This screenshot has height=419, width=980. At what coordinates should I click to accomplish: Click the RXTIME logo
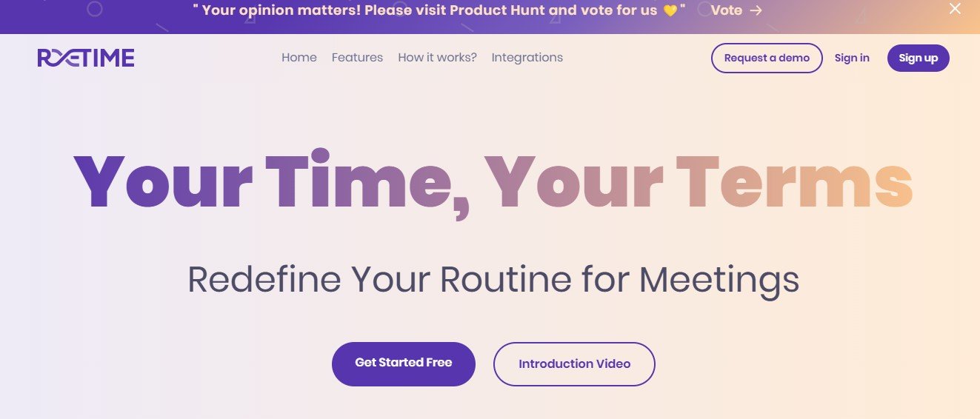tap(86, 58)
